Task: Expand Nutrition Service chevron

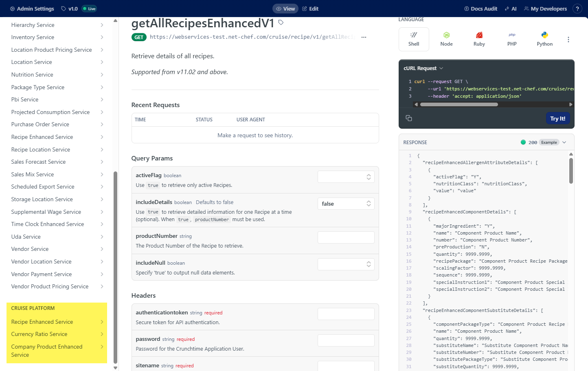Action: click(102, 75)
